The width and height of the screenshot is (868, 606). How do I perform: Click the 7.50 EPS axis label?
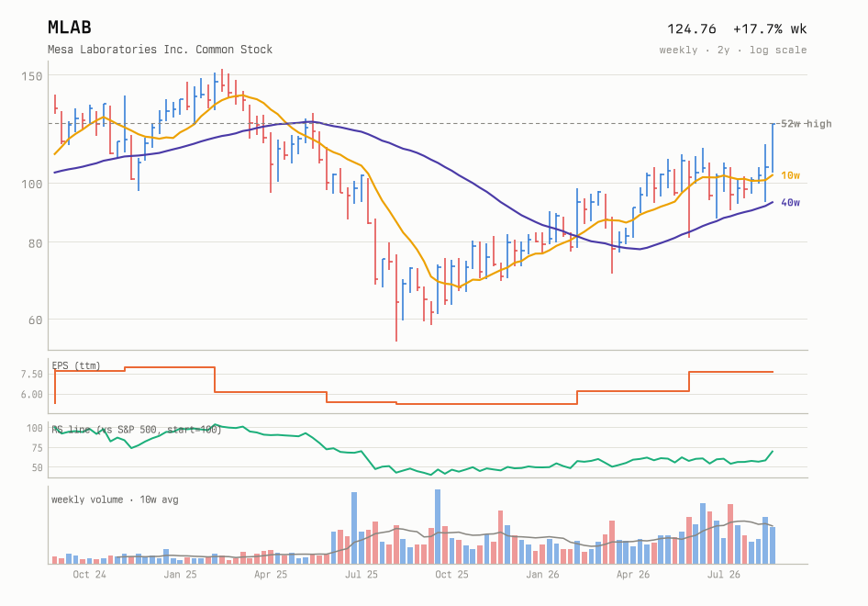pyautogui.click(x=32, y=375)
